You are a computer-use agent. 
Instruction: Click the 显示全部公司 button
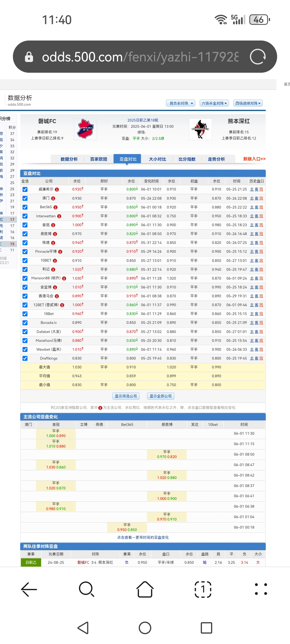click(x=161, y=396)
